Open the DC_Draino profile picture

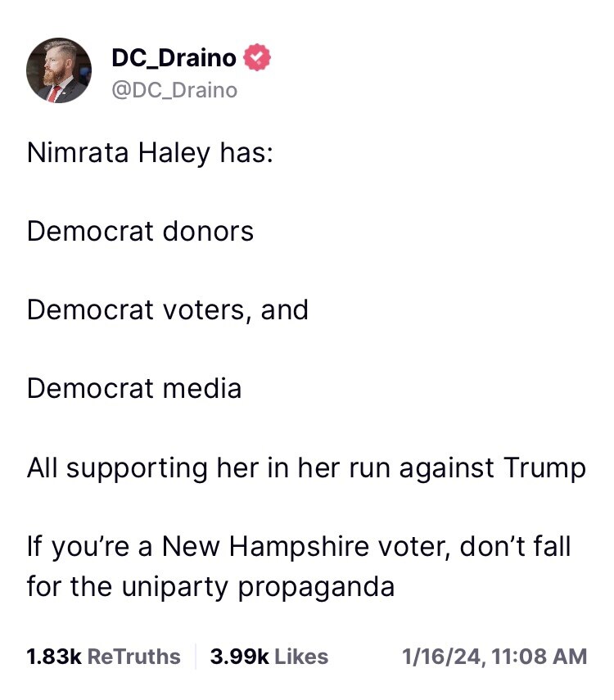58,70
